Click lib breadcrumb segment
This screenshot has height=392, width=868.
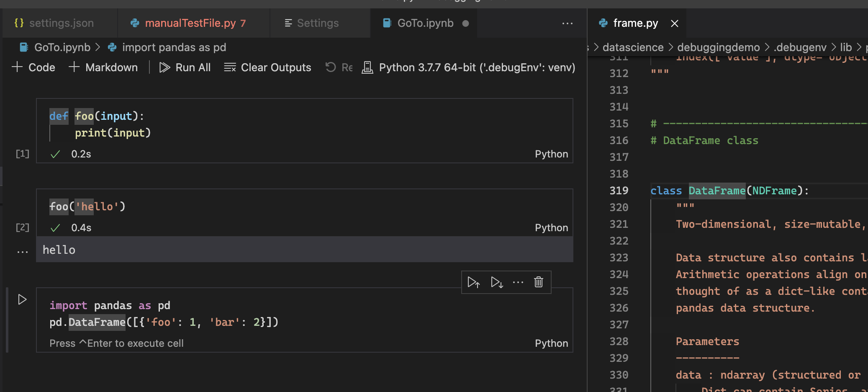pos(846,47)
